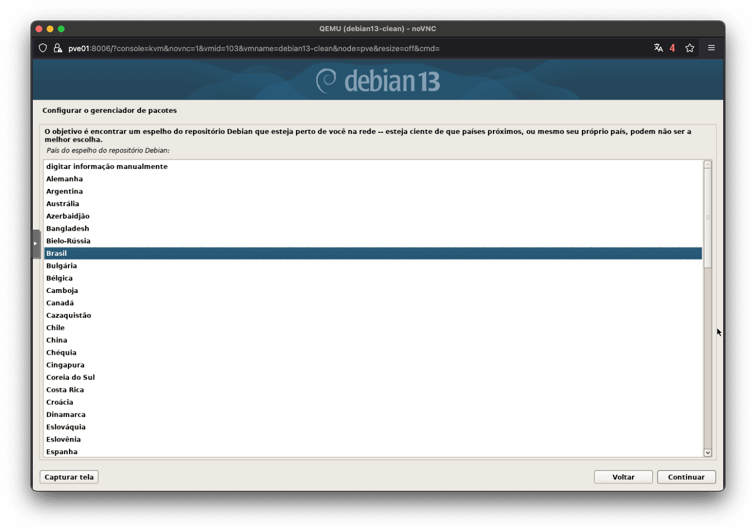This screenshot has height=532, width=756.
Task: Choose Cingapura from the list
Action: 373,365
